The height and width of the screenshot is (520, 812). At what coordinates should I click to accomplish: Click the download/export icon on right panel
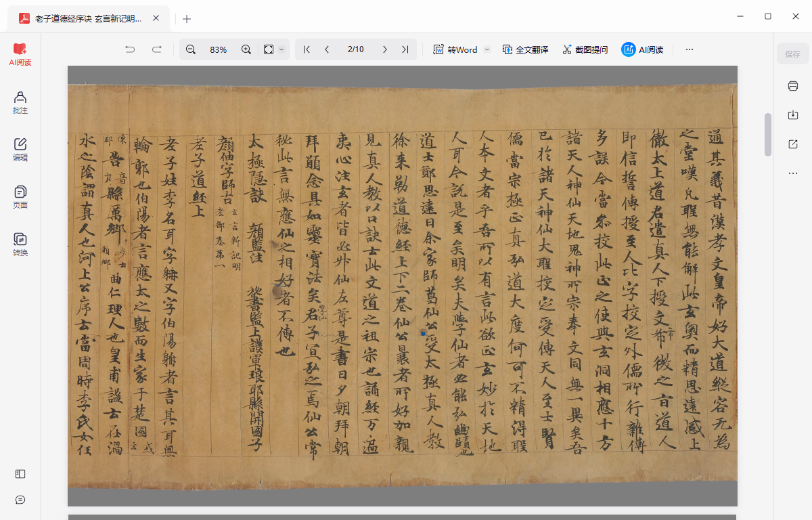[x=793, y=115]
